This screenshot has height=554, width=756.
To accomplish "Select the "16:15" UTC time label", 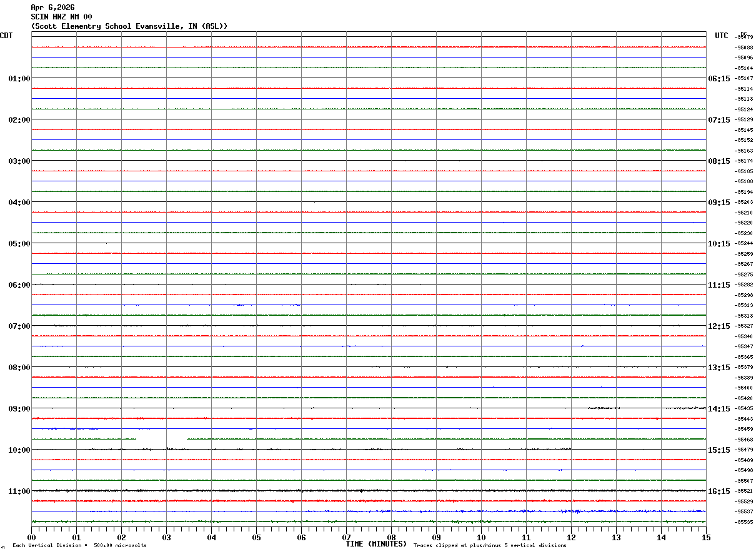I will (x=719, y=491).
